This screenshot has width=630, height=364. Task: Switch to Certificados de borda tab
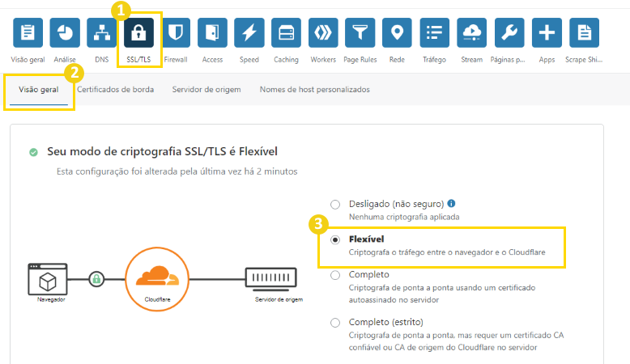tap(115, 90)
